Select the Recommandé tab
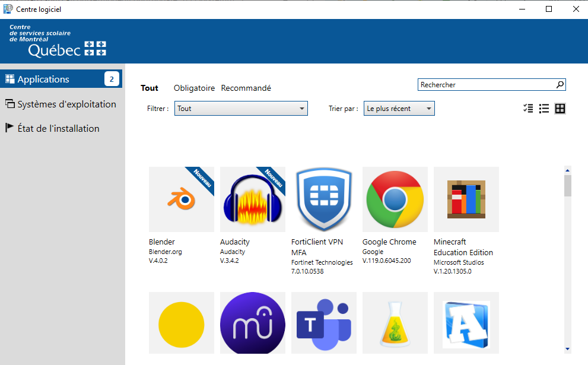This screenshot has width=588, height=365. tap(246, 88)
